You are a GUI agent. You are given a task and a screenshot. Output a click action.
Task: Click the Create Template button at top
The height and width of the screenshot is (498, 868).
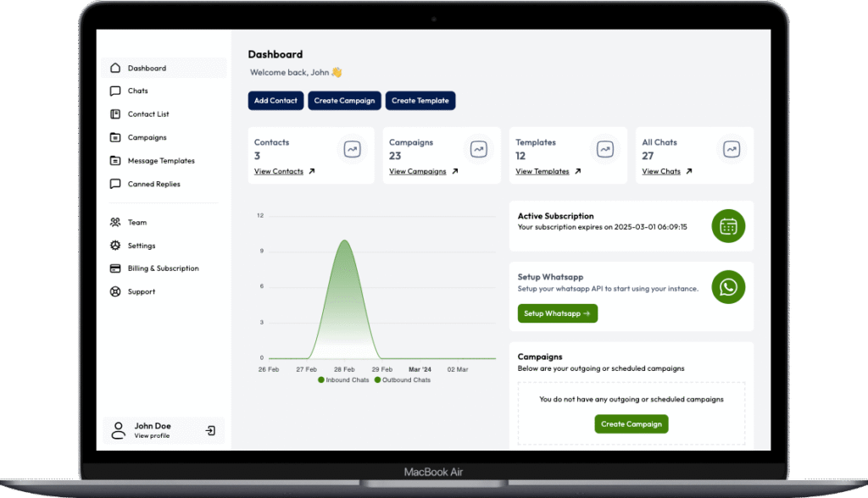tap(420, 101)
